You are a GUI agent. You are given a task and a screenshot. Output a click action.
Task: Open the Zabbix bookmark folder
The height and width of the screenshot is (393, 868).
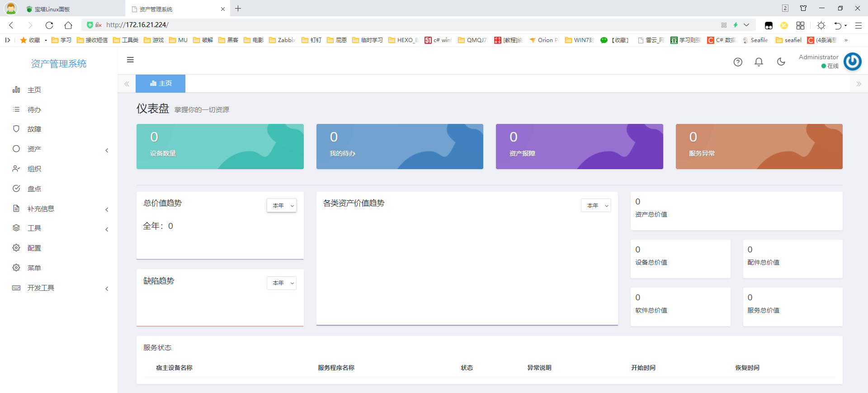(282, 40)
